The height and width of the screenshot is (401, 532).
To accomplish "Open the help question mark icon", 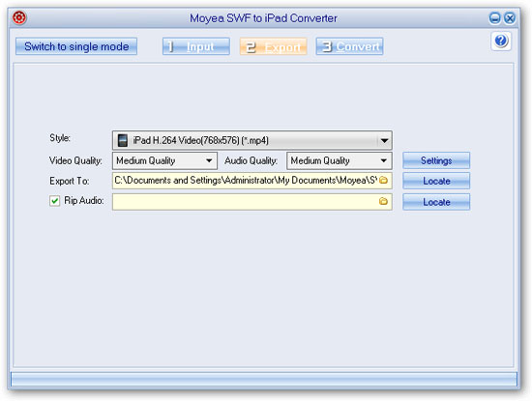I will (501, 41).
